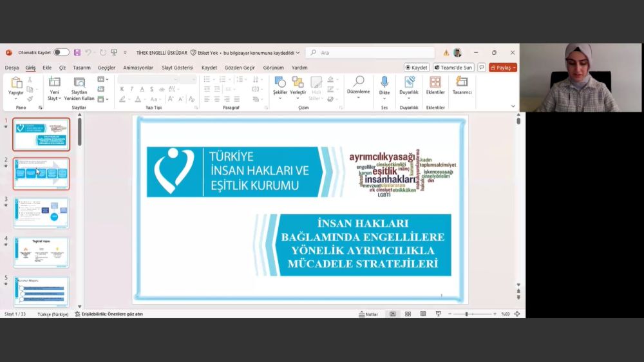Image resolution: width=644 pixels, height=362 pixels.
Task: Click the Teams'de Sun button
Action: point(453,68)
